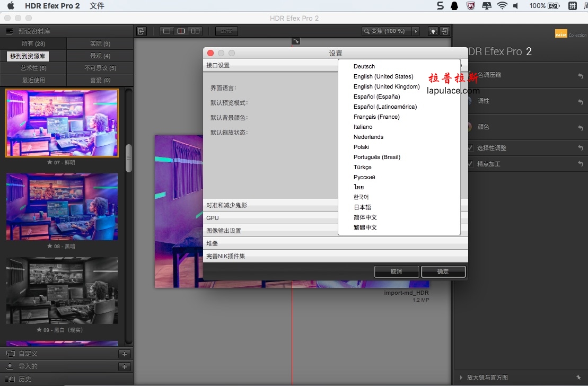Choose Deutsch from the language list

364,66
